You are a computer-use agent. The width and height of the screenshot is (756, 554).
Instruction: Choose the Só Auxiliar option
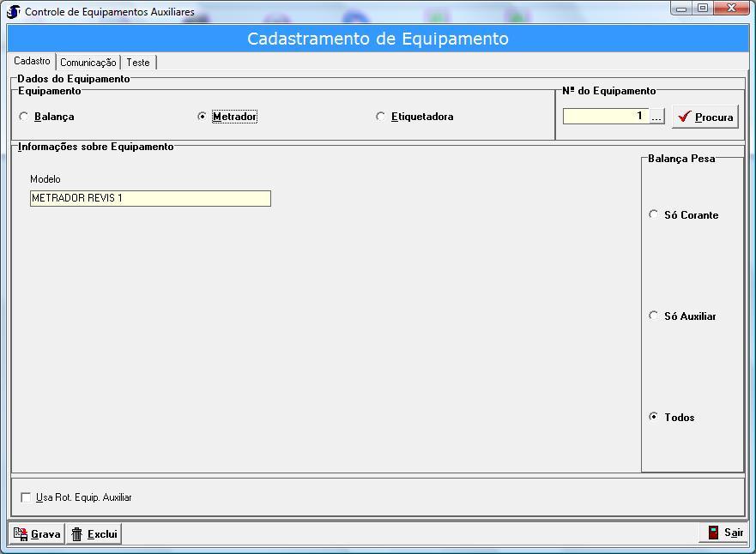(654, 316)
